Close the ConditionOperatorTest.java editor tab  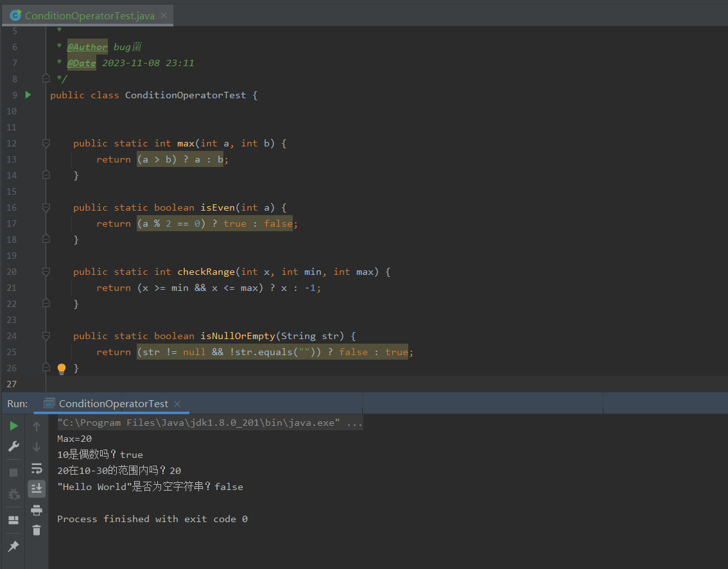click(x=164, y=15)
